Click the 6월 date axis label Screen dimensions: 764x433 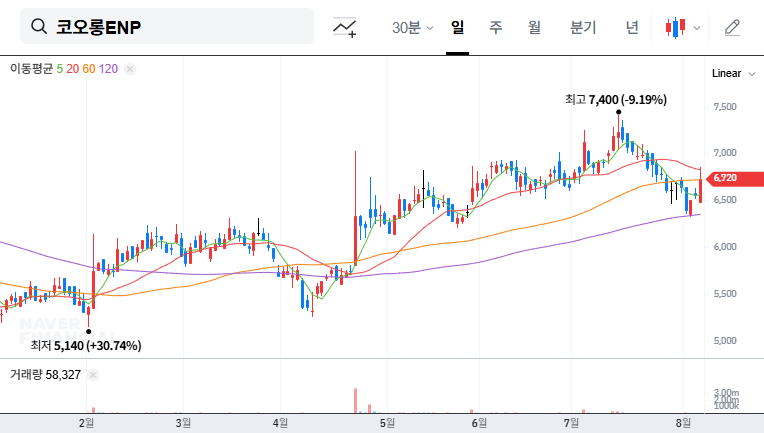(479, 423)
